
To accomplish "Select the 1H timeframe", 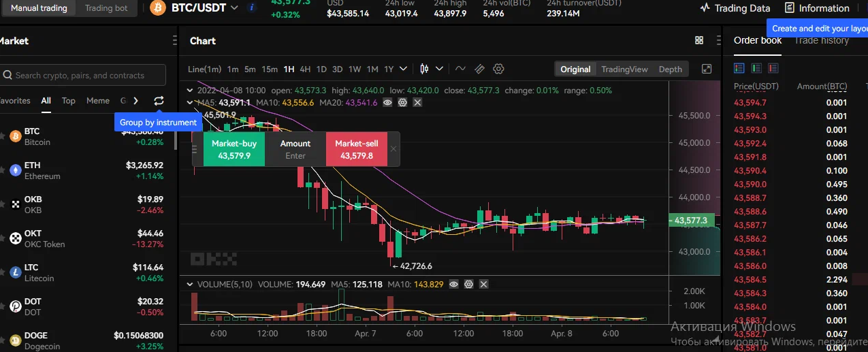I will coord(289,69).
